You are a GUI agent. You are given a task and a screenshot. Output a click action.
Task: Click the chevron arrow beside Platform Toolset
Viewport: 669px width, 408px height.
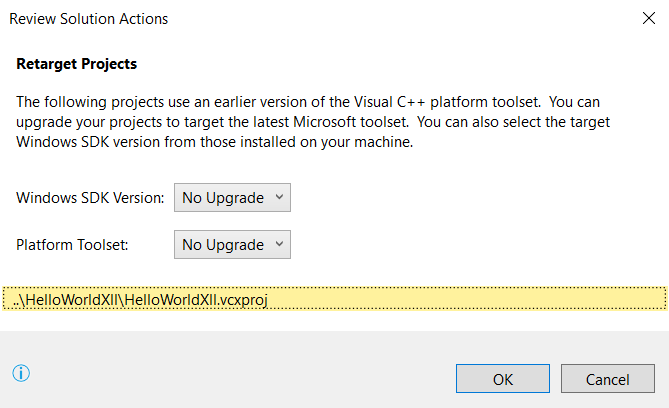pyautogui.click(x=279, y=244)
